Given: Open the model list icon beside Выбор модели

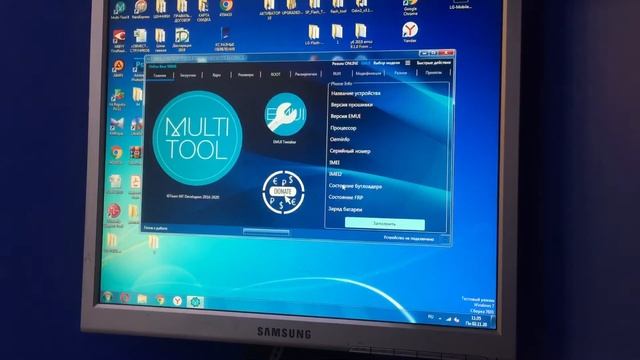Looking at the screenshot, I should [x=407, y=63].
